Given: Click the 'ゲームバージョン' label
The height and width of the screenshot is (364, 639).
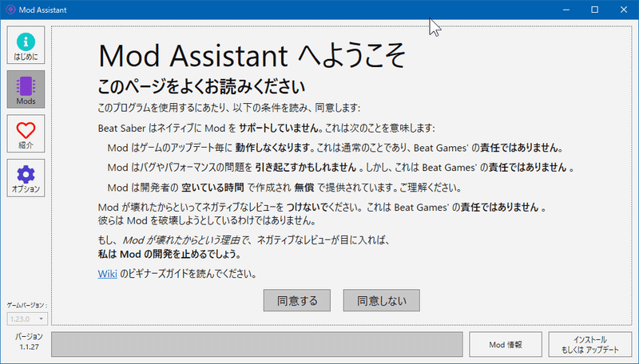Looking at the screenshot, I should coord(27,306).
